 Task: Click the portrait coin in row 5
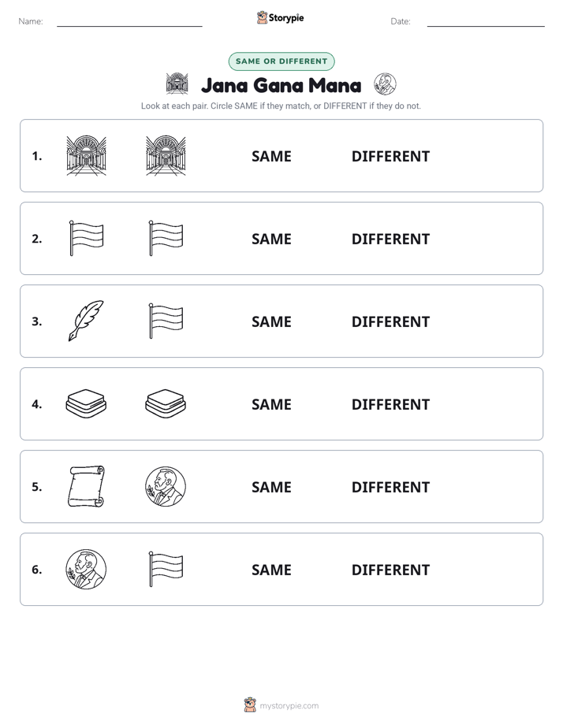coord(166,486)
